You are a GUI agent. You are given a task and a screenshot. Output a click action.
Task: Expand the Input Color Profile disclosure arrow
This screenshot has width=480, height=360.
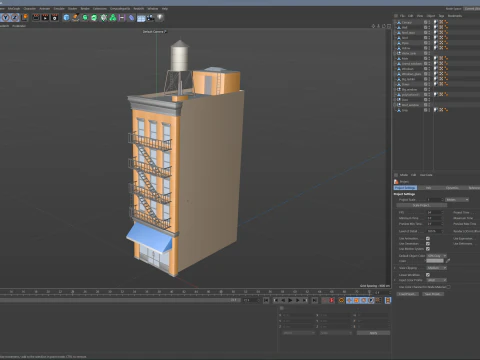click(x=395, y=280)
